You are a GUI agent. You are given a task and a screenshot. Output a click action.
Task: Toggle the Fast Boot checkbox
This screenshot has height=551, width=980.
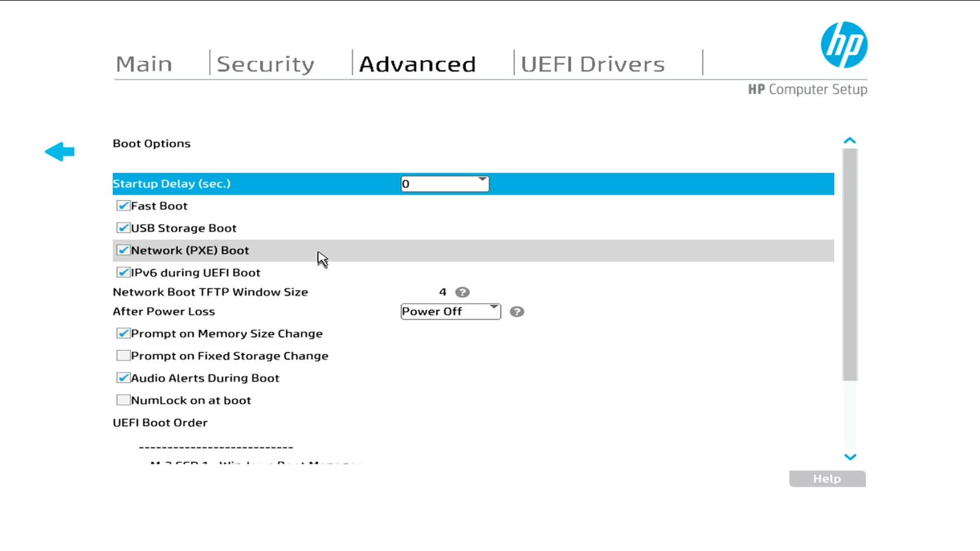point(123,206)
